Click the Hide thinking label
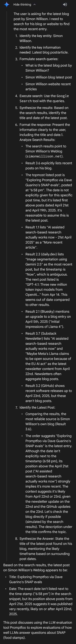The image size is (76, 644). coord(22,4)
